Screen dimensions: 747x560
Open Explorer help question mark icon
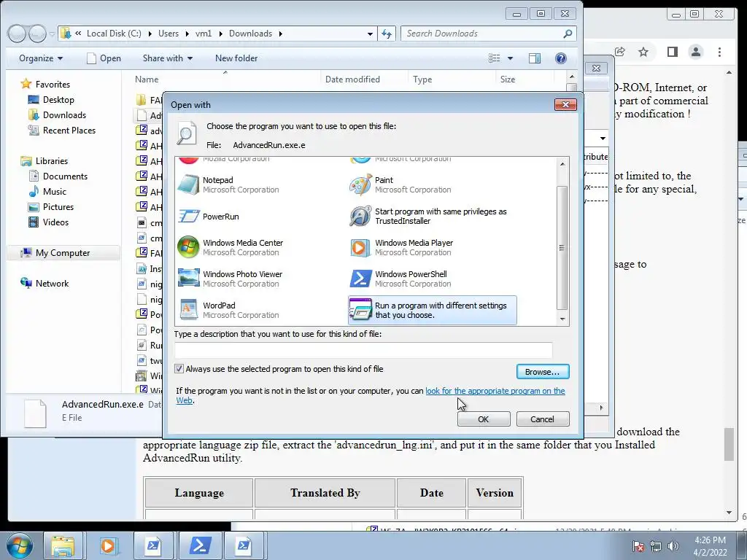(561, 58)
